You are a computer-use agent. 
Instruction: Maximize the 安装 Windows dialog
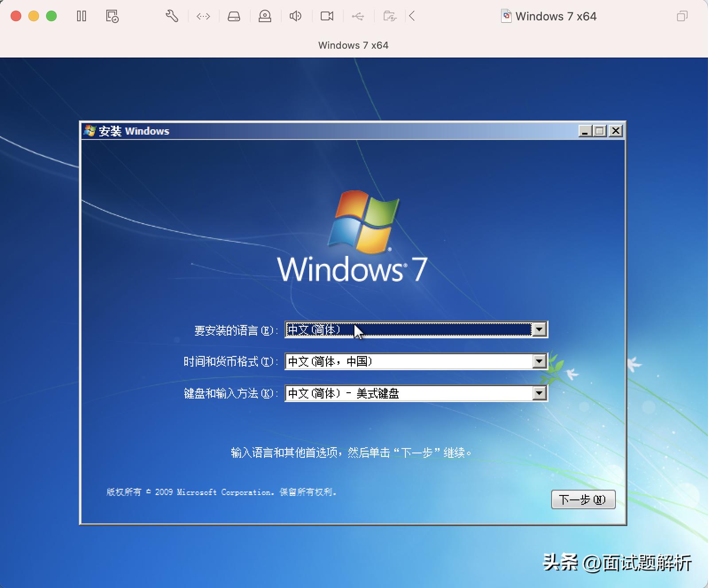click(x=600, y=131)
